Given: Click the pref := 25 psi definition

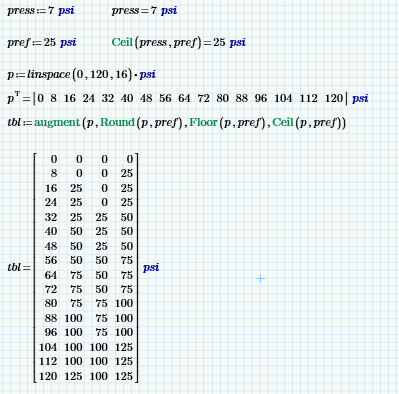Looking at the screenshot, I should [42, 43].
